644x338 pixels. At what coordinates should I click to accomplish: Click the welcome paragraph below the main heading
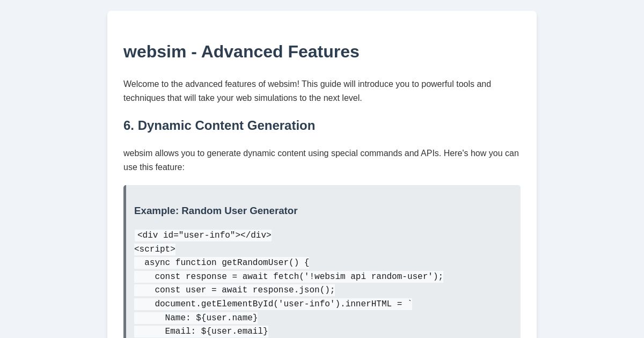(x=307, y=91)
